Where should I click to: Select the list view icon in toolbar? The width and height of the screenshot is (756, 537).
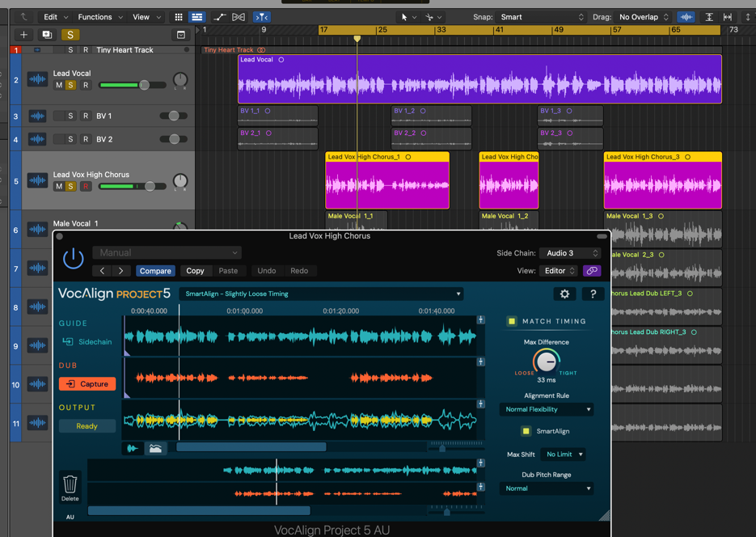point(196,17)
